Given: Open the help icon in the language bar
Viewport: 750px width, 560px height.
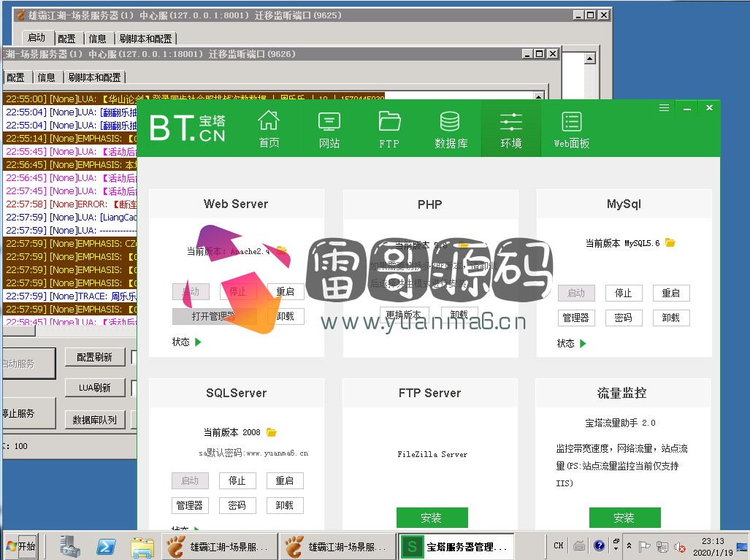Looking at the screenshot, I should (599, 545).
